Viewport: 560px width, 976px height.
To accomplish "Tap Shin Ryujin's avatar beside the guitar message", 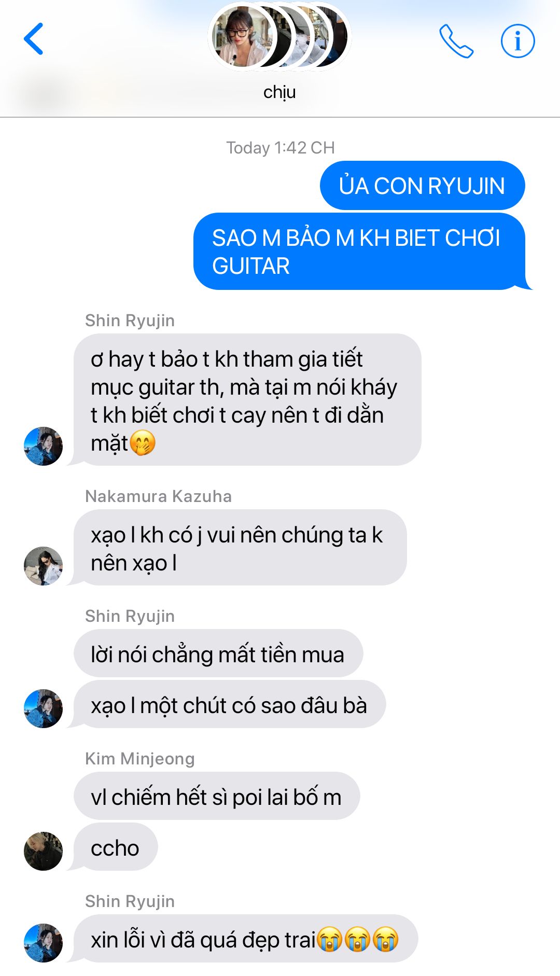I will pyautogui.click(x=44, y=446).
